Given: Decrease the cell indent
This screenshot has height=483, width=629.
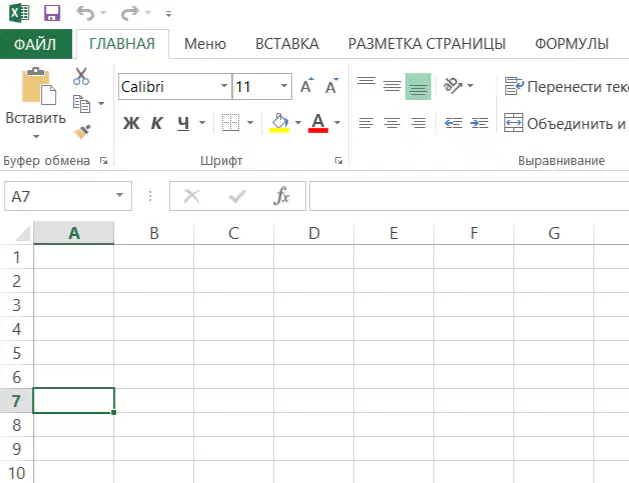Looking at the screenshot, I should [x=454, y=122].
